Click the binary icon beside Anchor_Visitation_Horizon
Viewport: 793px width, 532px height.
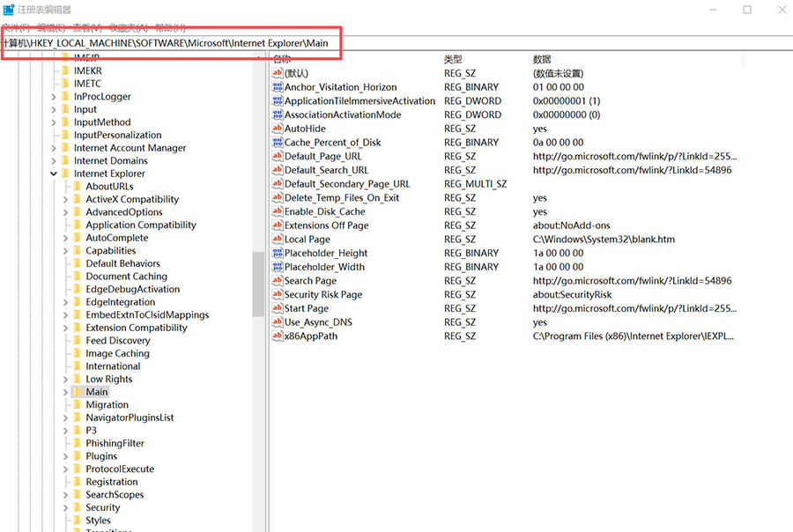278,87
